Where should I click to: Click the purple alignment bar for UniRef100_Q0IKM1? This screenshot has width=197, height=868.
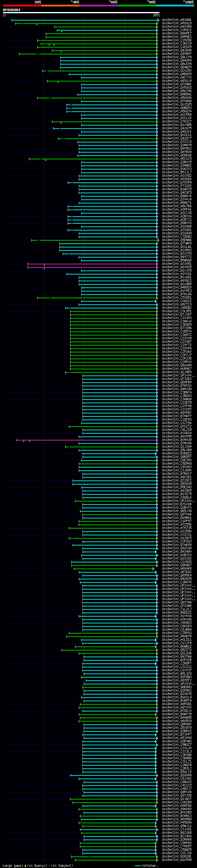93,264
